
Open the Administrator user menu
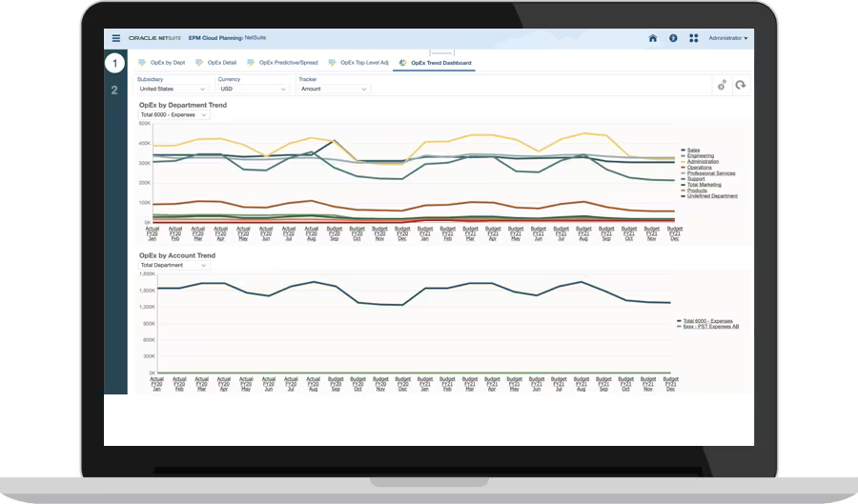coord(728,39)
